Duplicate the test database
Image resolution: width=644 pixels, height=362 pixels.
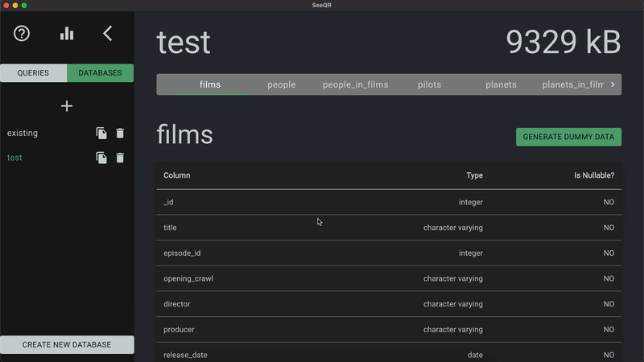click(x=101, y=158)
